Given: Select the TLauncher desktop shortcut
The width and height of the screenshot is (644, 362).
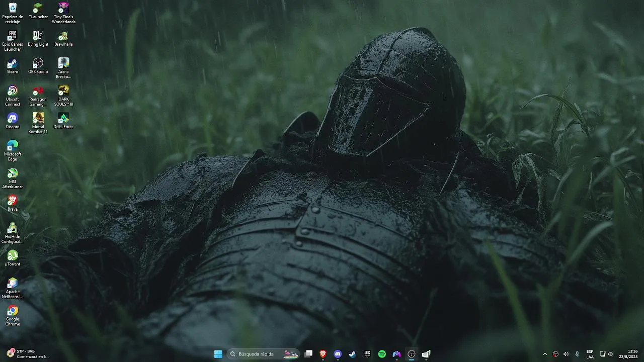Looking at the screenshot, I should point(38,11).
